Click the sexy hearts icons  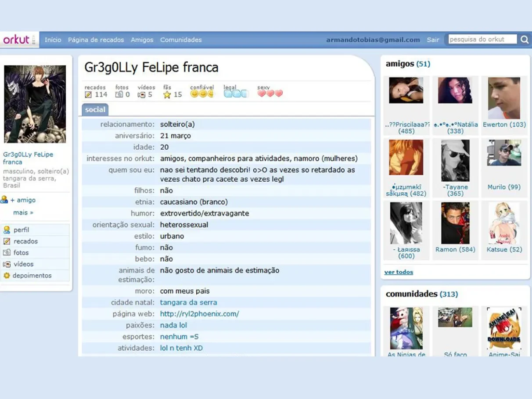pyautogui.click(x=270, y=93)
